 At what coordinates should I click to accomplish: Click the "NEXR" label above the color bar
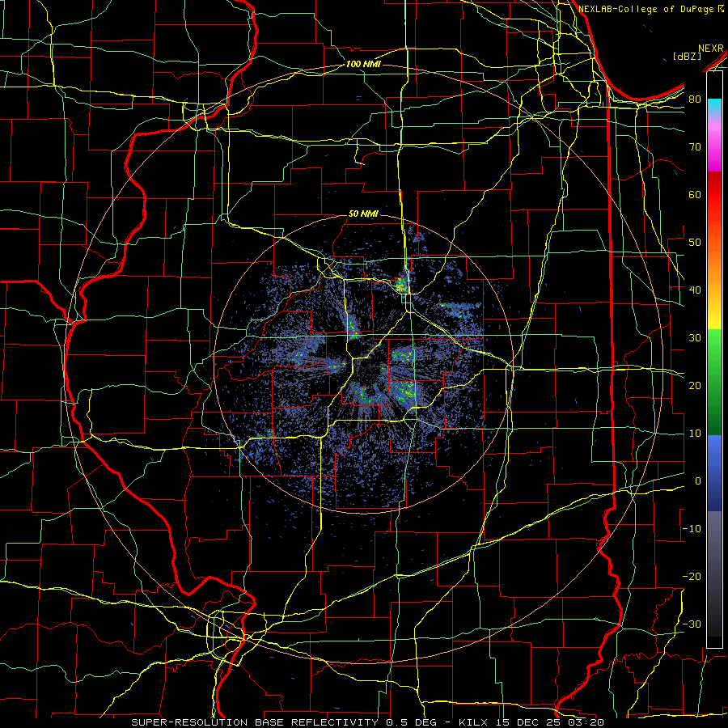pyautogui.click(x=711, y=49)
